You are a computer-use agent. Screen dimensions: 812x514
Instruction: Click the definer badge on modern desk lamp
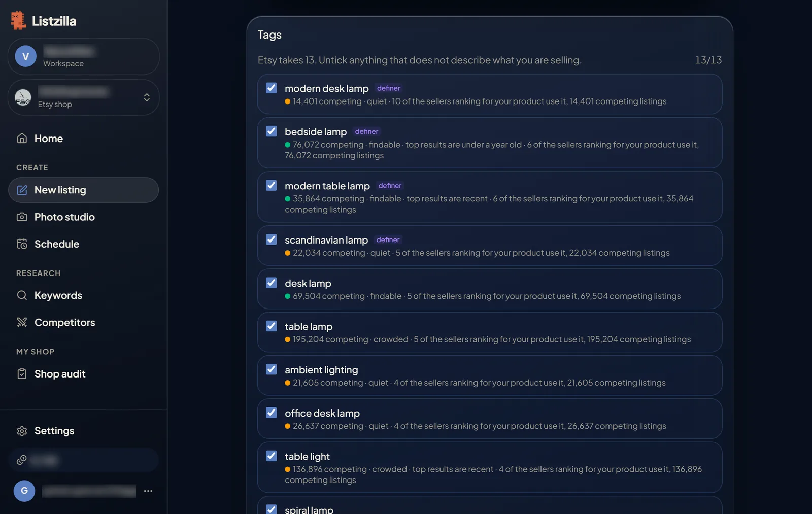pyautogui.click(x=388, y=88)
